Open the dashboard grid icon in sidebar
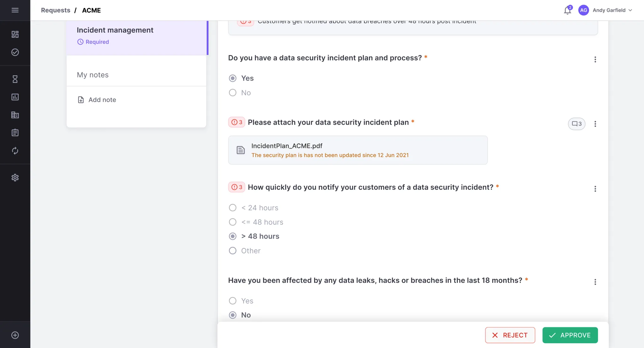Viewport: 644px width, 348px height. point(15,34)
